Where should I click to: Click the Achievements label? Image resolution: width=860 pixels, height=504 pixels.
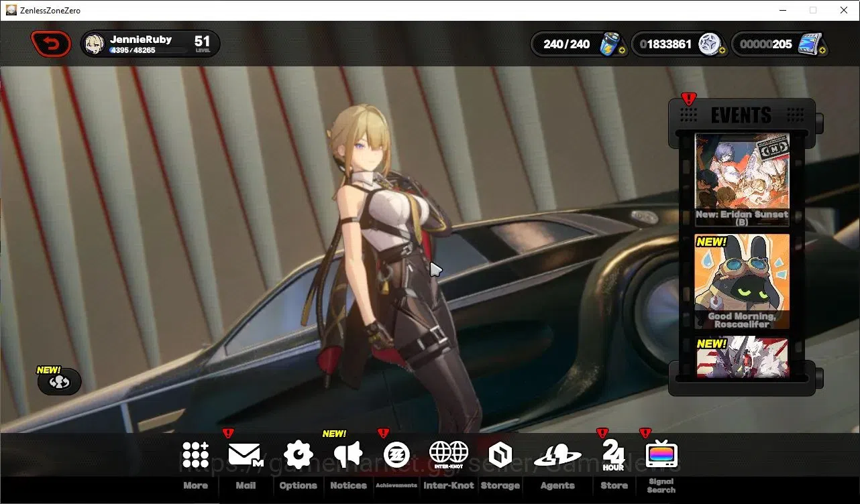[x=396, y=485]
